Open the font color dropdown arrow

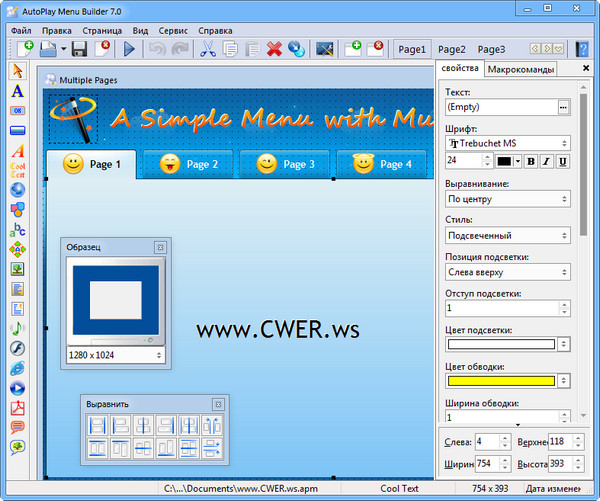[x=518, y=161]
